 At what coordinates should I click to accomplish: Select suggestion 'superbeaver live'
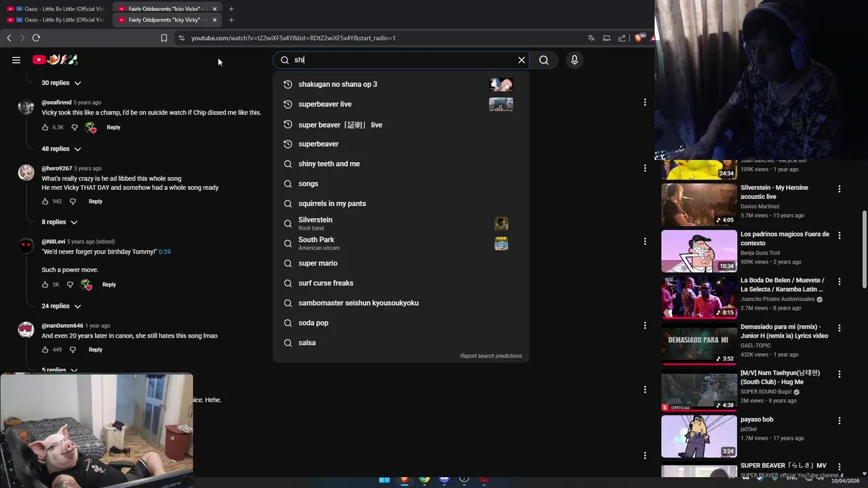coord(401,104)
